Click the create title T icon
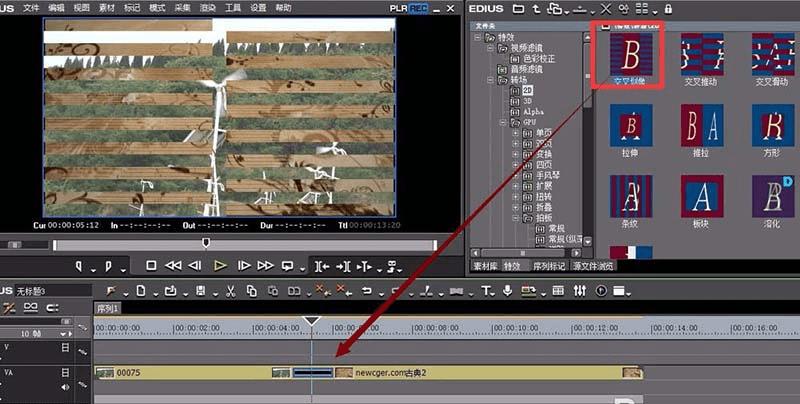 pos(486,291)
